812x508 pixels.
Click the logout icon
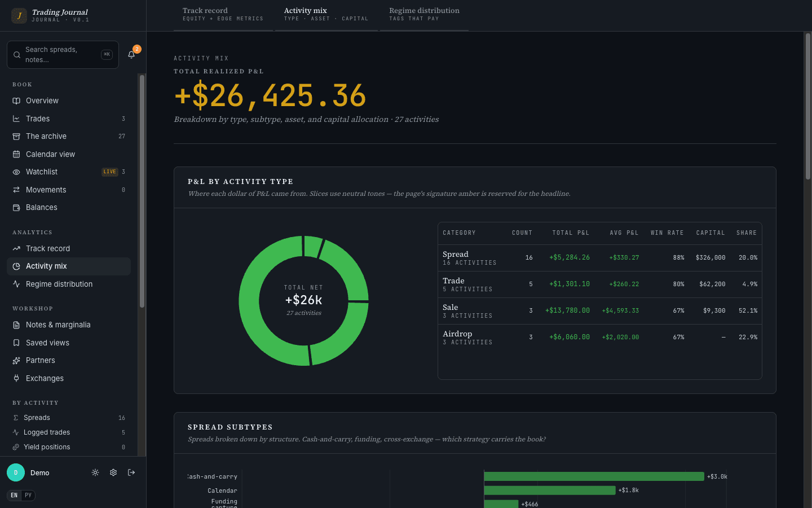click(x=131, y=472)
